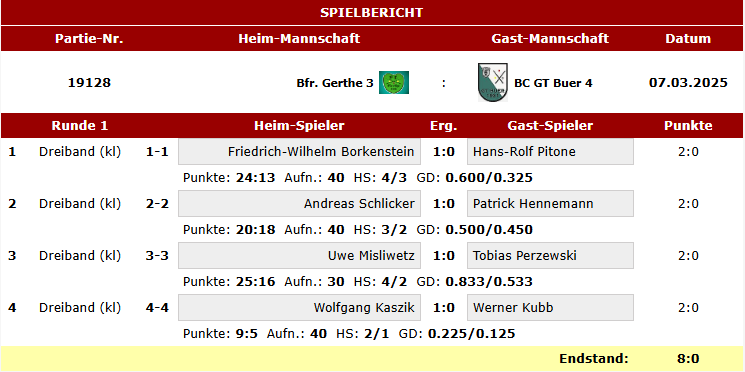Click the Punkte 24:13 statistic of match one
This screenshot has height=372, width=745.
tap(229, 178)
